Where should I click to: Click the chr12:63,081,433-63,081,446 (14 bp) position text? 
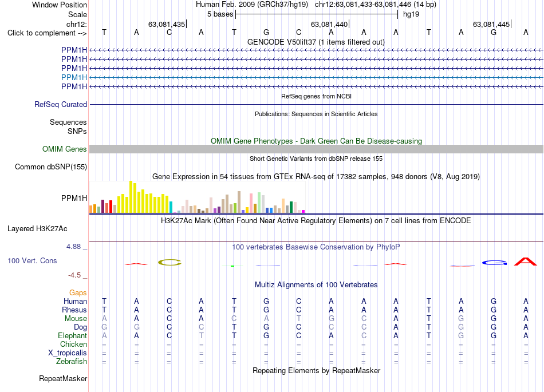point(376,5)
